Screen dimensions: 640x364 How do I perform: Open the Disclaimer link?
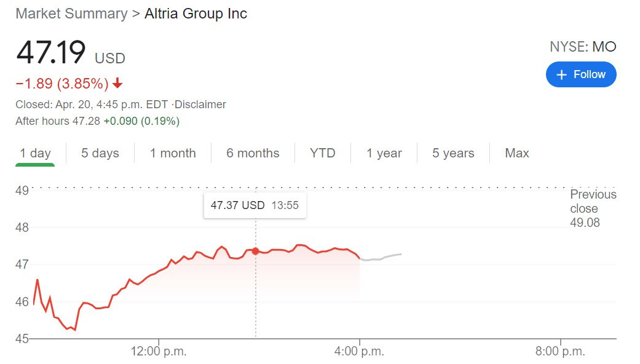[201, 105]
